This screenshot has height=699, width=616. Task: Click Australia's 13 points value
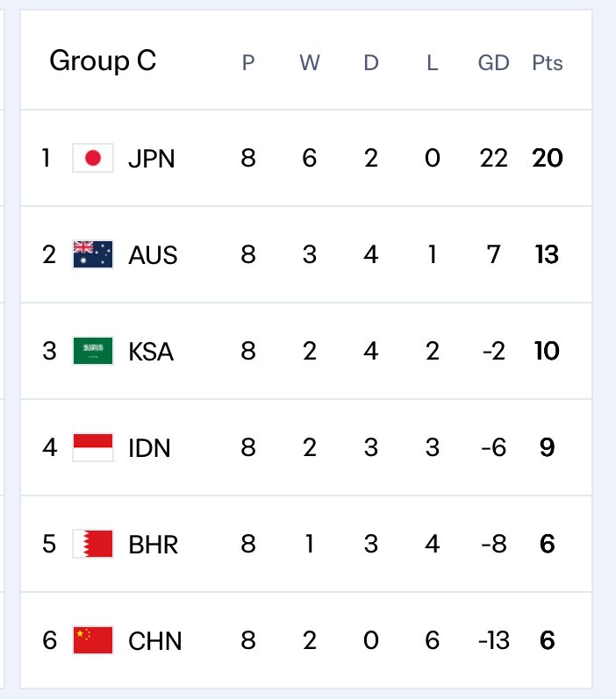point(547,254)
